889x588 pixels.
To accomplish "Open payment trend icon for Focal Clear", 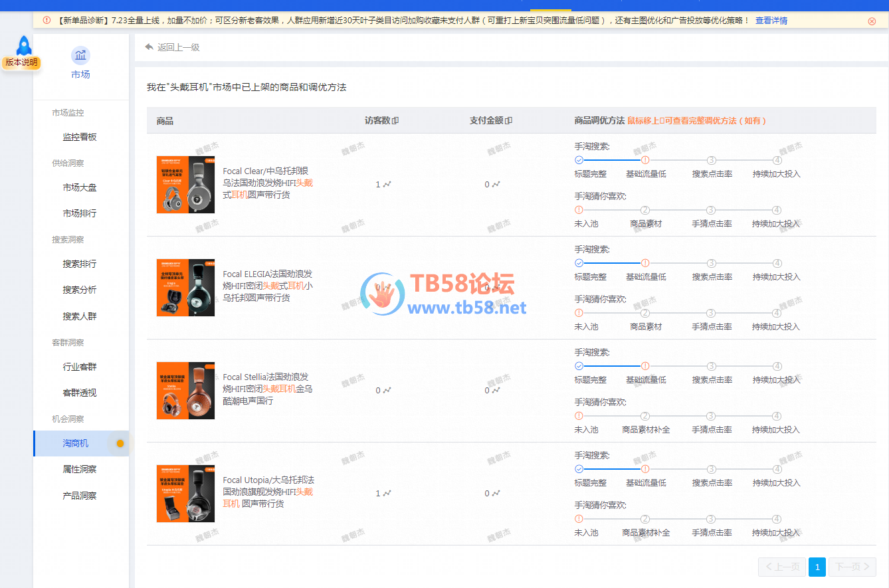I will 496,185.
